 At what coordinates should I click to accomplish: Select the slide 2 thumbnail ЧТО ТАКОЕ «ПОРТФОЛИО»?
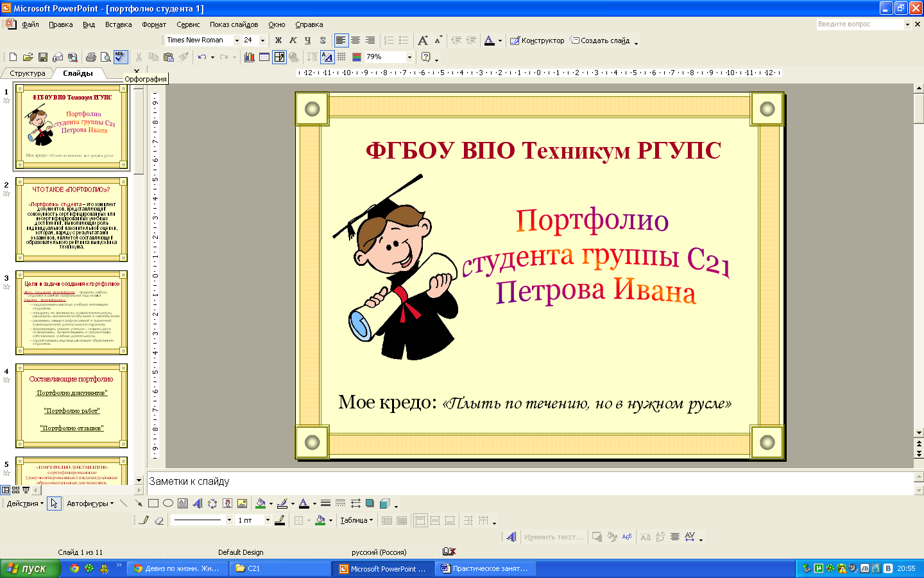tap(71, 220)
